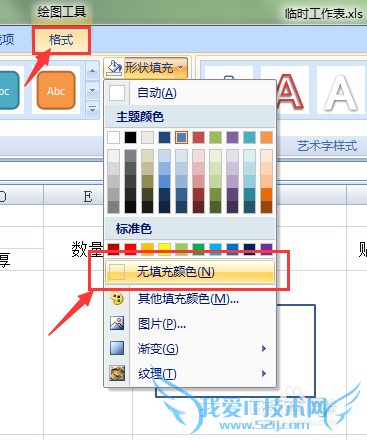The image size is (367, 440).
Task: Pick orange standard color swatch
Action: 147,249
